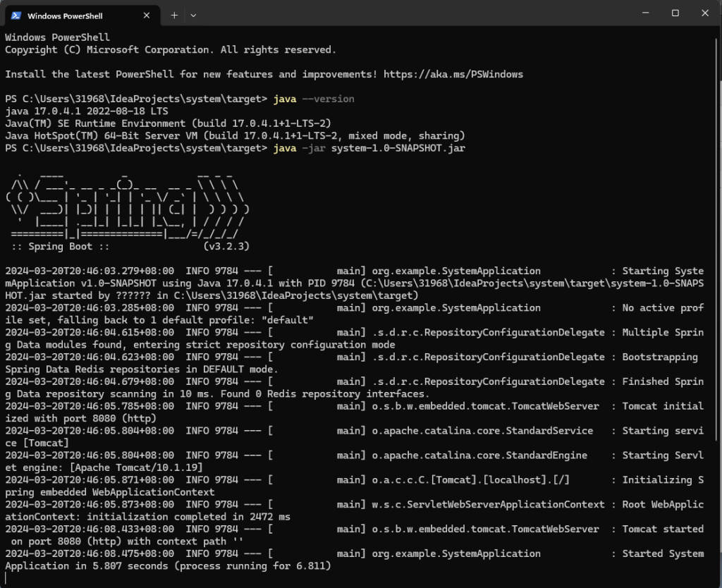Click the 'java --version' command text
This screenshot has height=588, width=722.
314,99
